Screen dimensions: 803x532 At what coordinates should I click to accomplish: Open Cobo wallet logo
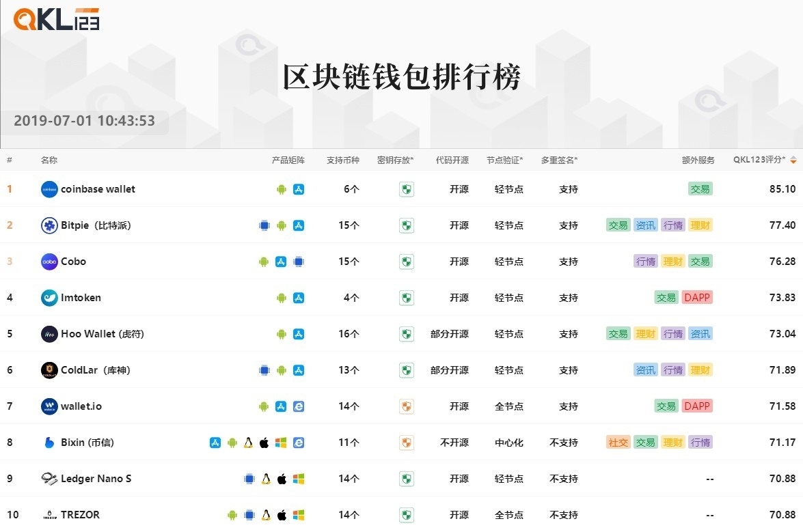[x=49, y=262]
